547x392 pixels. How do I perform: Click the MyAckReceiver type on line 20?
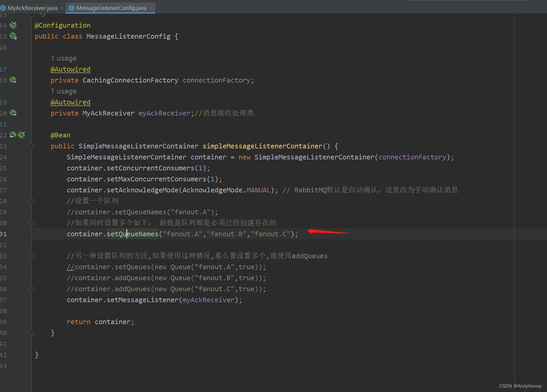pos(108,113)
